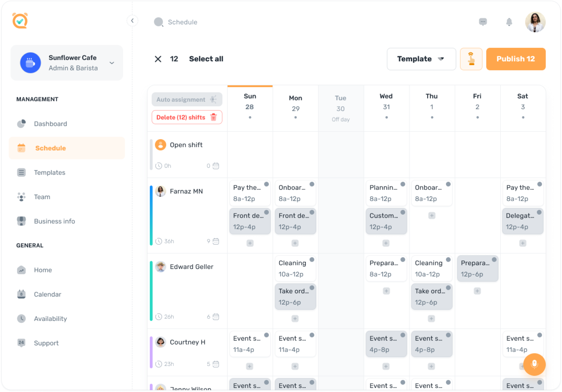Open Dashboard in the sidebar
Viewport: 562px width, 392px height.
pyautogui.click(x=50, y=124)
